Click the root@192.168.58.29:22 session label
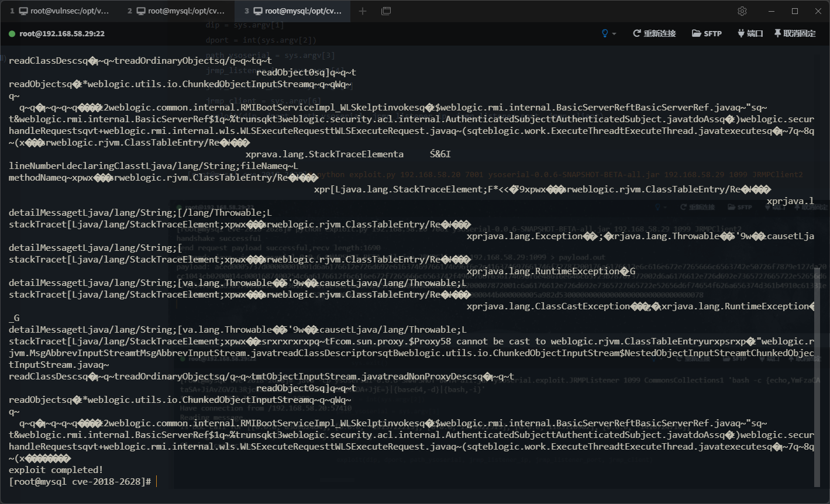Viewport: 830px width, 504px height. pos(62,34)
